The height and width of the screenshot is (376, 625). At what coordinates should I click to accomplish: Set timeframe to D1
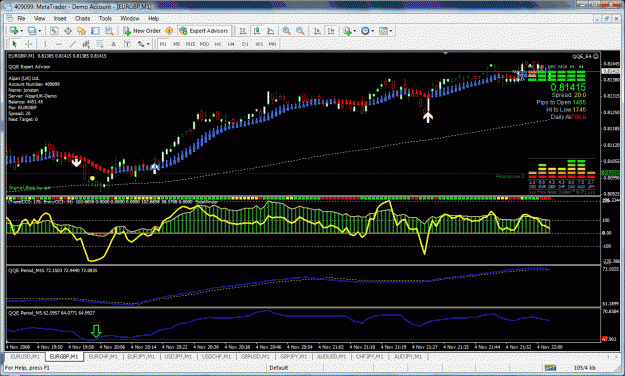pyautogui.click(x=245, y=44)
